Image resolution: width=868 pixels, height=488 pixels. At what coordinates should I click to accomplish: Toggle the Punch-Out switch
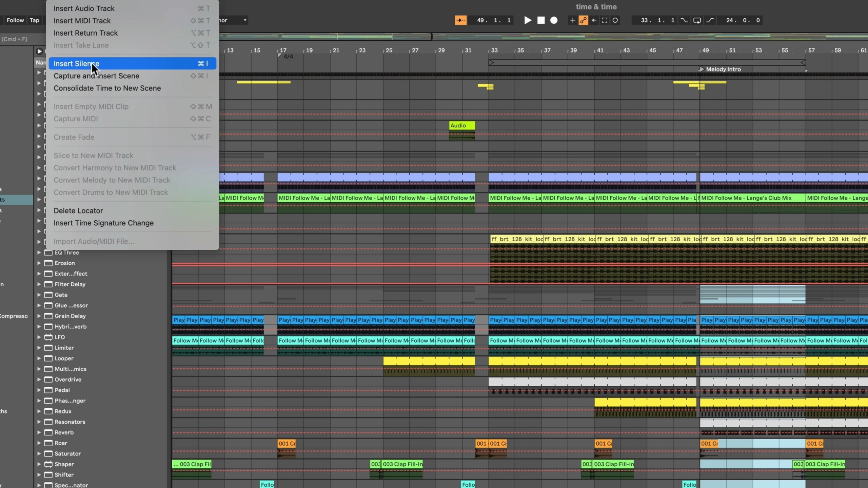[x=710, y=20]
